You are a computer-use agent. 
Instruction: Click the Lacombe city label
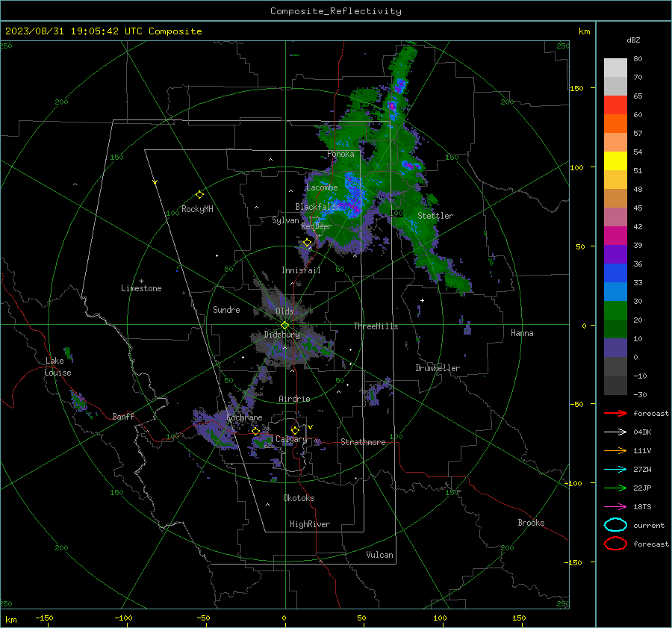[x=322, y=187]
